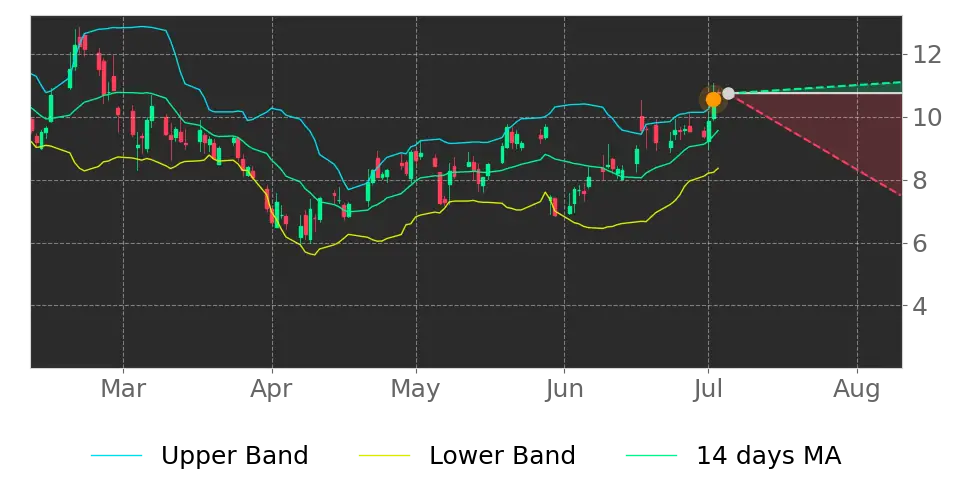Click the 12 price axis label
This screenshot has height=486, width=972.
click(927, 55)
